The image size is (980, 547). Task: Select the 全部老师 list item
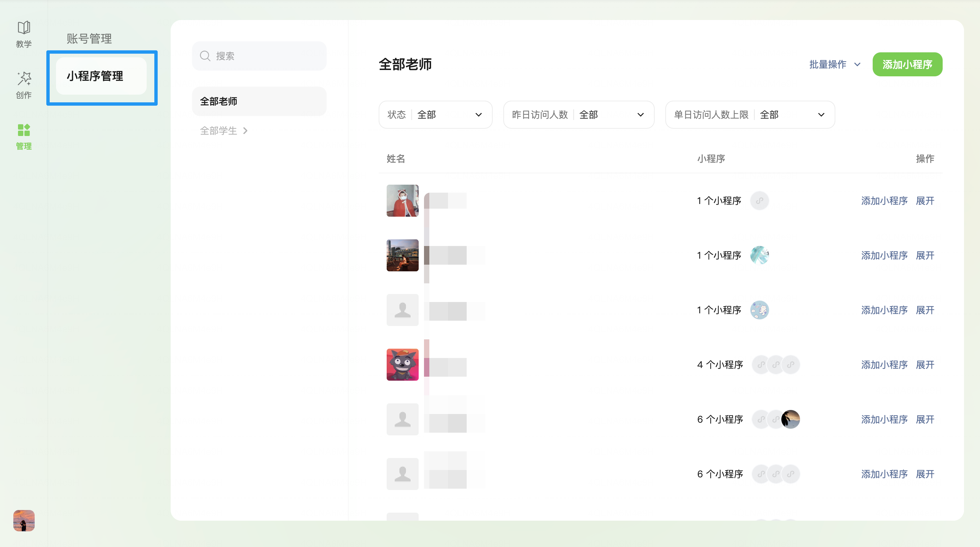tap(259, 101)
